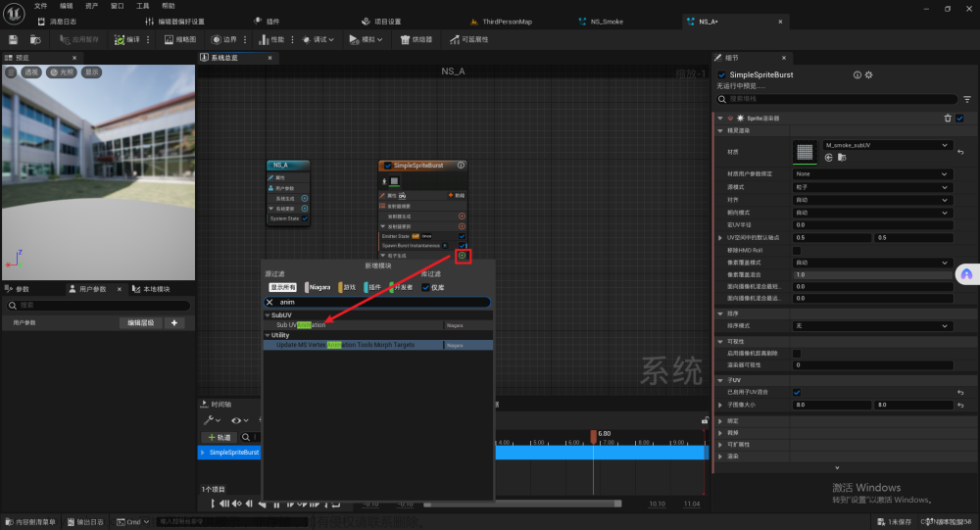
Task: Select Update MS Vertex Animation Tools Morph Targets
Action: click(346, 345)
